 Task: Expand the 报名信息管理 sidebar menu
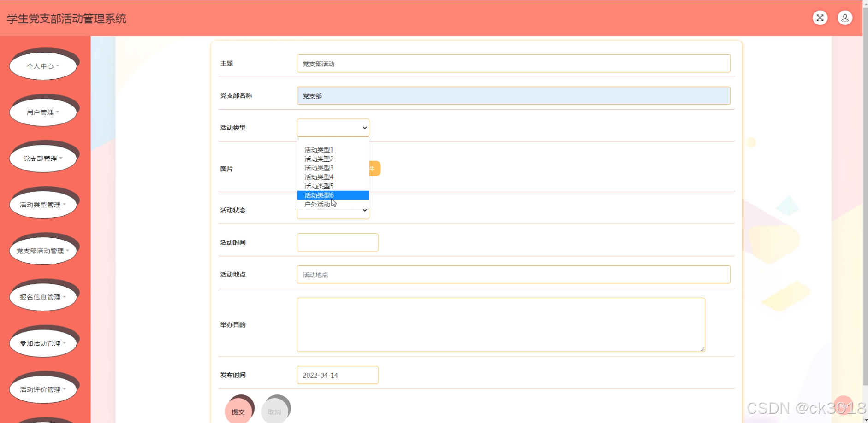coord(43,297)
